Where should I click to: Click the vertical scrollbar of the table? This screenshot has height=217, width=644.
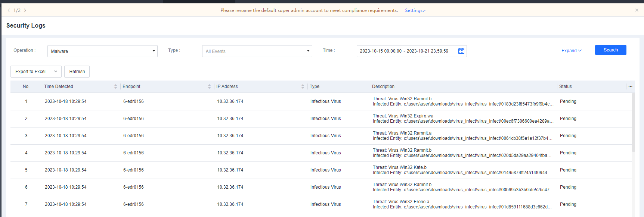(633, 123)
